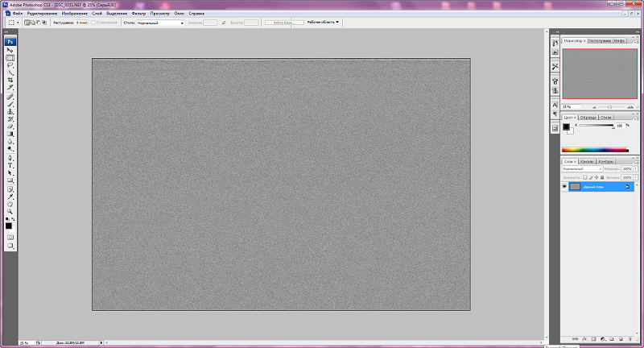Viewport: 644px width, 348px height.
Task: Toggle lock transparent pixels in Layers panel
Action: 585,177
